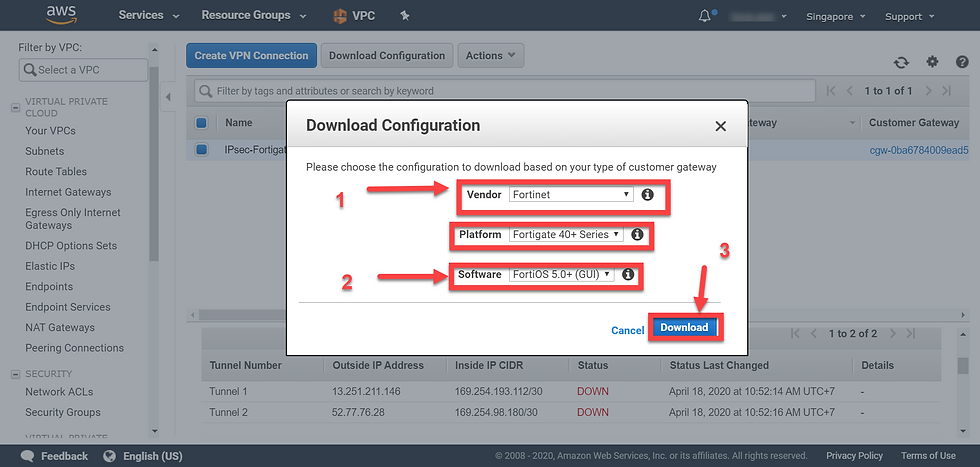980x467 pixels.
Task: Open the Vendor dropdown showing Fortinet
Action: 571,194
